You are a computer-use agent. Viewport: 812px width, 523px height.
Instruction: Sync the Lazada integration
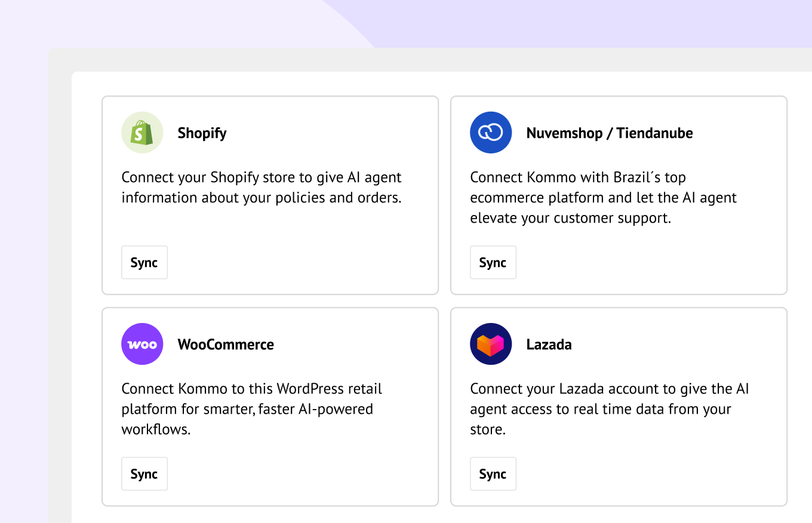493,474
